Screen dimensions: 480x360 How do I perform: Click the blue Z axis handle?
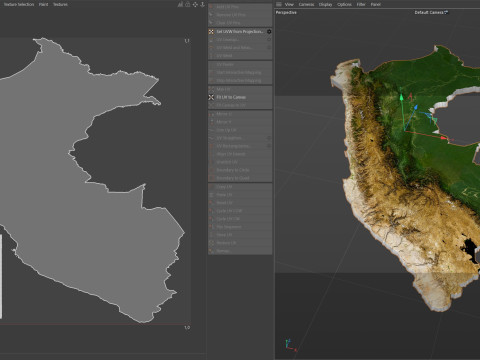click(x=416, y=108)
